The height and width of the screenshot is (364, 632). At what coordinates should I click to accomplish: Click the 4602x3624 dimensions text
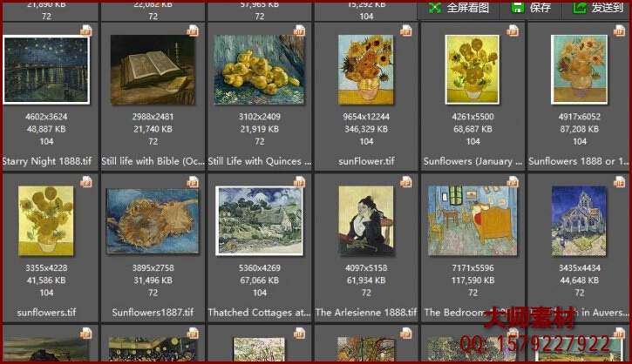(46, 117)
